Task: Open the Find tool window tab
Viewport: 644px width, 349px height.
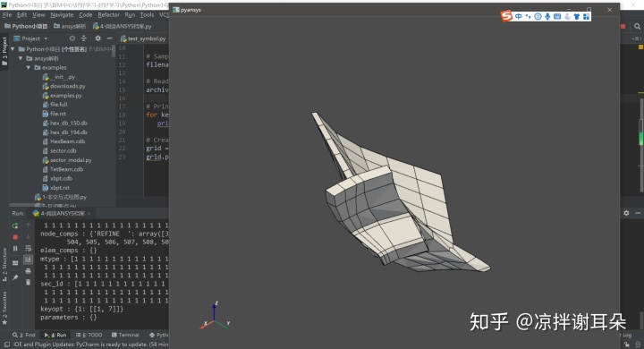Action: pyautogui.click(x=24, y=335)
